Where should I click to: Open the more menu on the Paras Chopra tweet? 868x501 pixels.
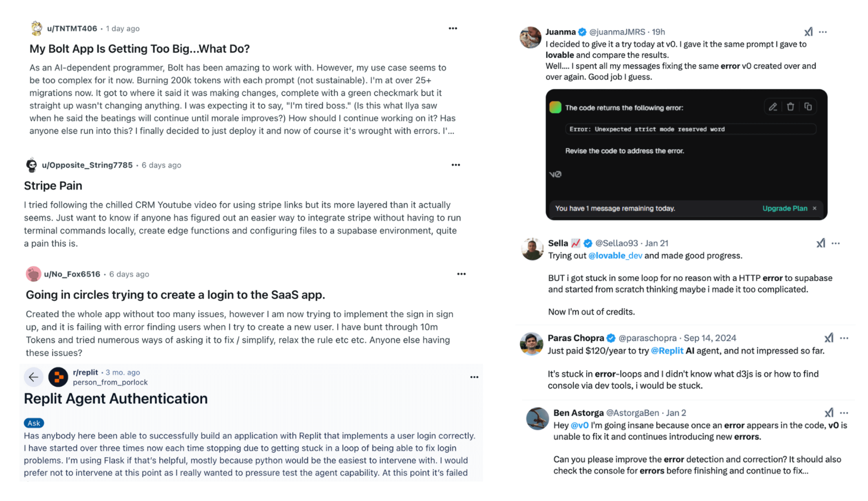844,338
